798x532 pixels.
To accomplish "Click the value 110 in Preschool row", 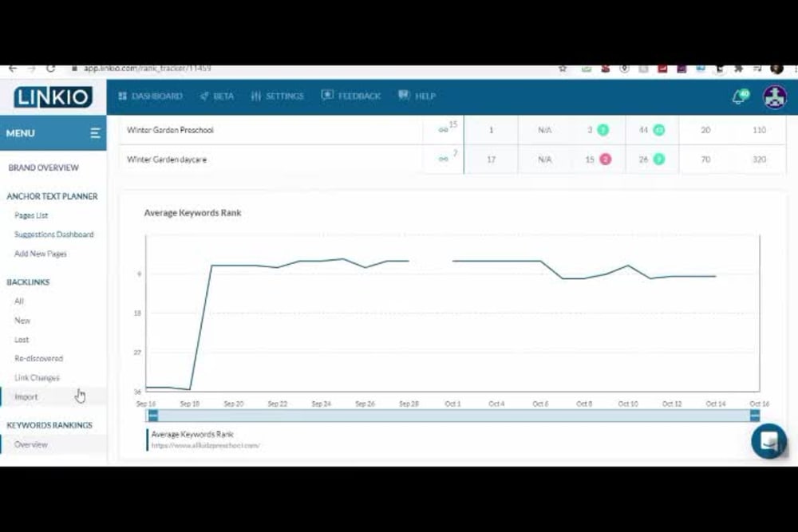I will pos(760,130).
